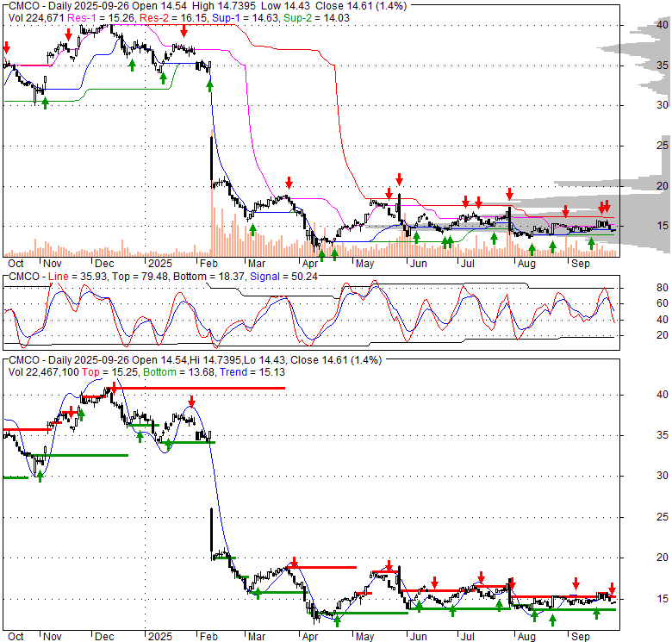
Task: Click the 40 price label on bottom chart
Action: tap(663, 395)
